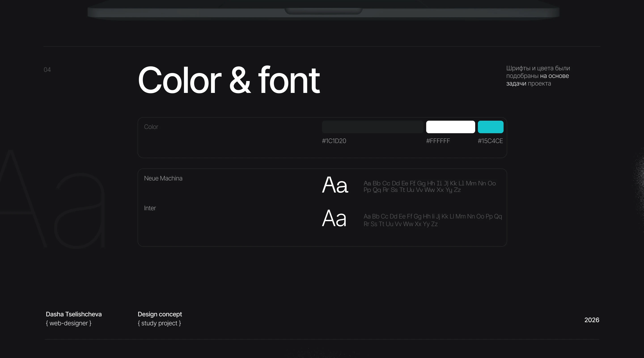This screenshot has height=358, width=644.
Task: Click the #15C4CE hex code label
Action: [x=490, y=141]
